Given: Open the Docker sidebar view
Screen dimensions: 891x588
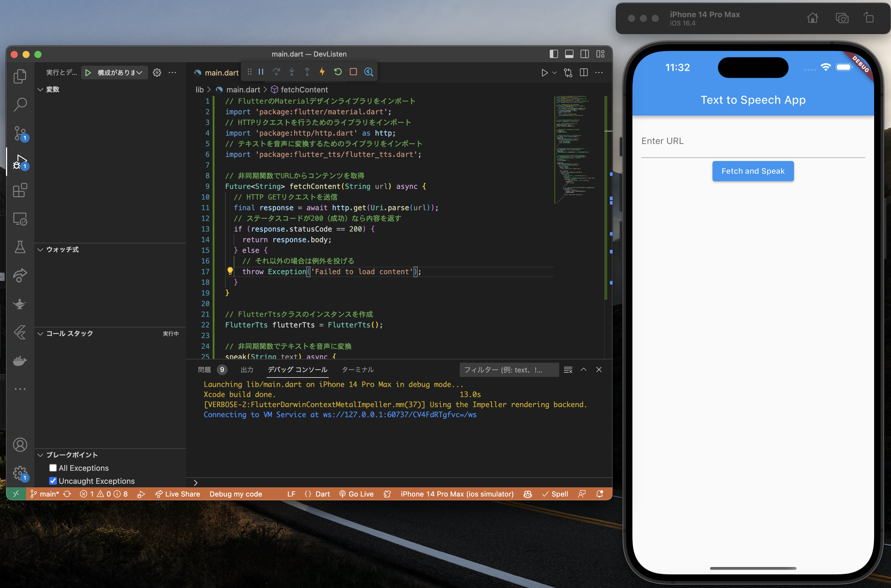Looking at the screenshot, I should [20, 360].
